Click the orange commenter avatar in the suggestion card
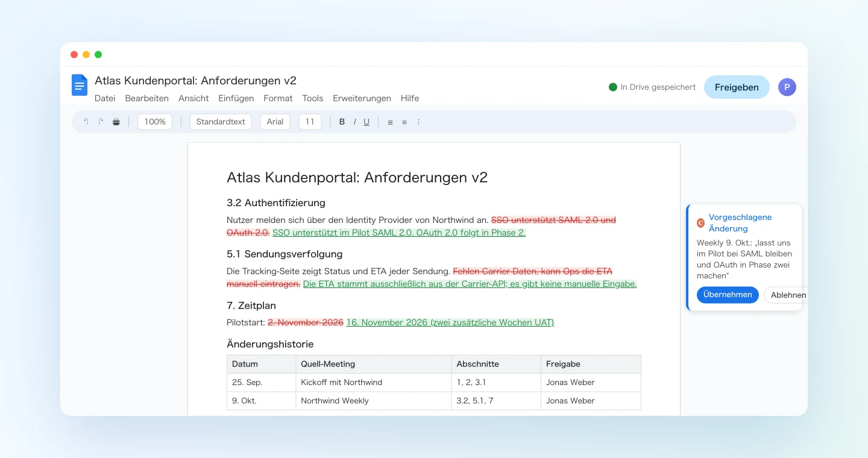The width and height of the screenshot is (868, 458). click(700, 222)
